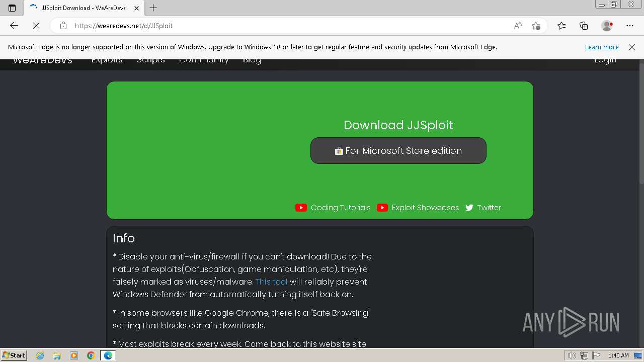Click the Twitter bird icon
Image resolution: width=644 pixels, height=362 pixels.
tap(469, 208)
